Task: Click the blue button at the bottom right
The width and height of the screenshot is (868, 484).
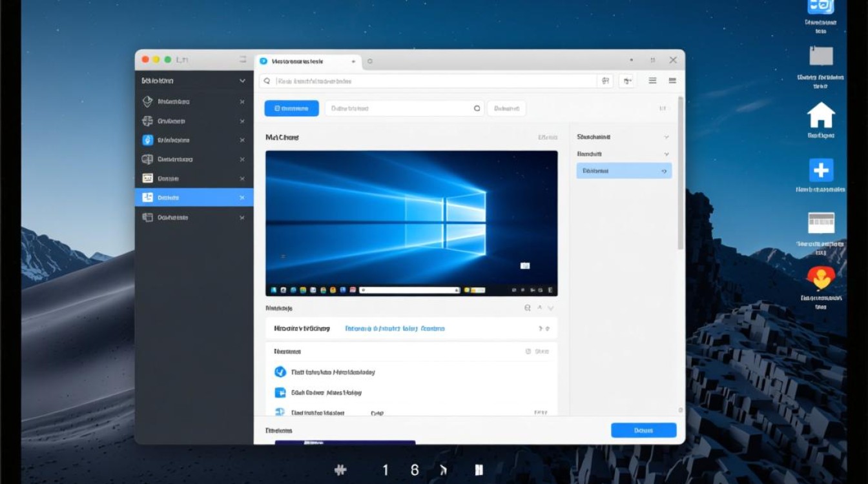Action: [x=643, y=430]
